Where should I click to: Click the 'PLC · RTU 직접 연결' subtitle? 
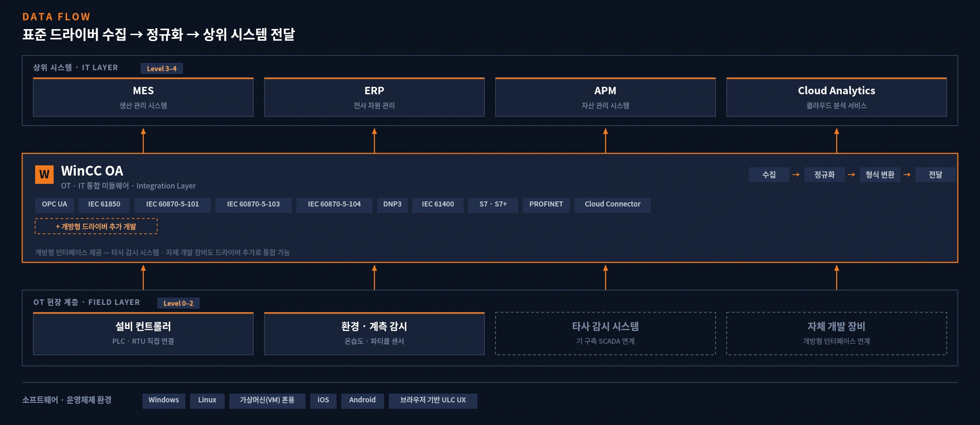143,341
